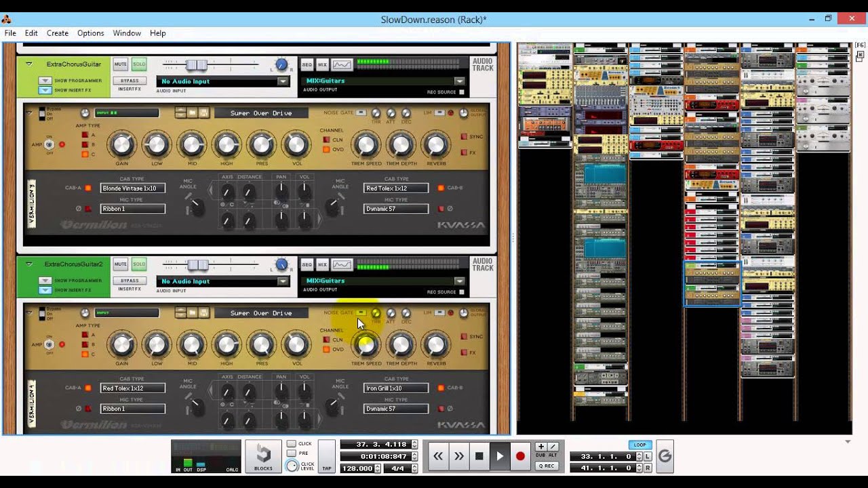Collapse the ExtraChorusGuitar track device

(x=28, y=64)
